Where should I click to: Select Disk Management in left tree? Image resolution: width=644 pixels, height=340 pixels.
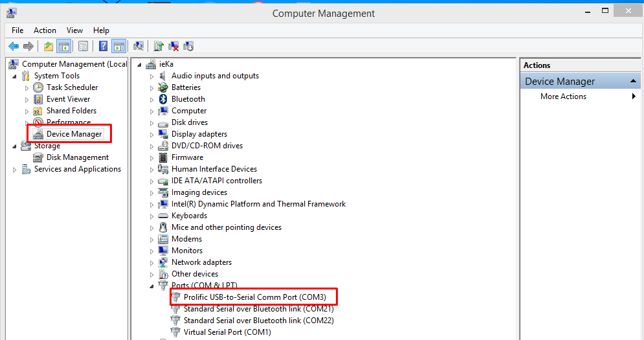click(78, 157)
